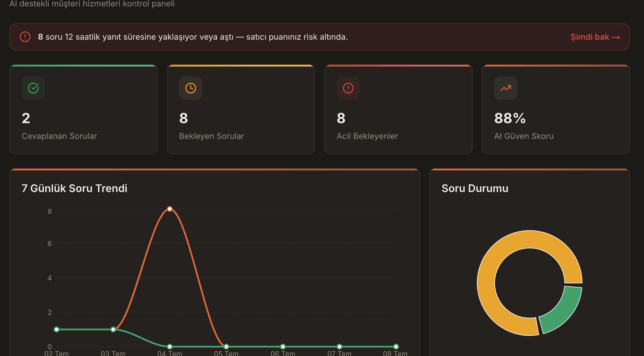Click the 7 Günlük Soru Trendi chart title
The height and width of the screenshot is (356, 644).
coord(74,188)
